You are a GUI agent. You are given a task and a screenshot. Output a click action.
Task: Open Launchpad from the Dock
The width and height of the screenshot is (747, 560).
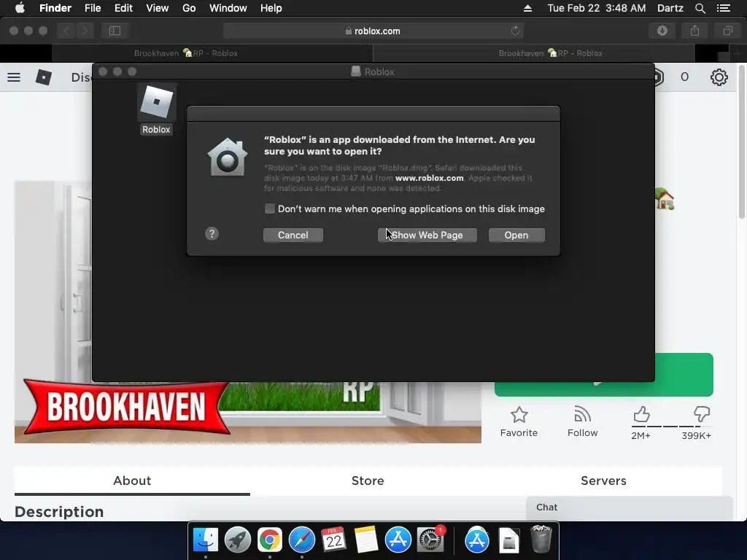coord(237,540)
